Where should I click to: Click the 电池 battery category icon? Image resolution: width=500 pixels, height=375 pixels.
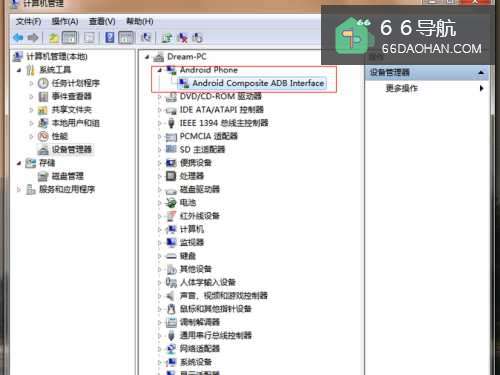click(x=171, y=202)
